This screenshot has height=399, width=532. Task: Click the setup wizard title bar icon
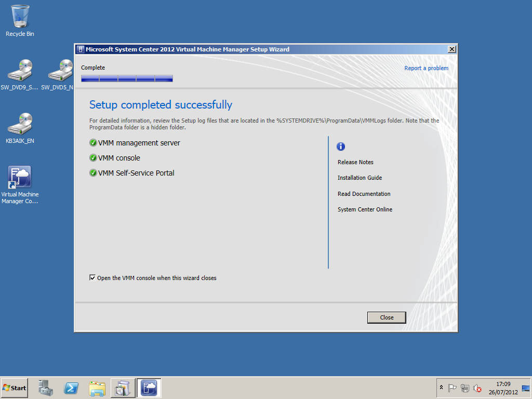pos(81,49)
